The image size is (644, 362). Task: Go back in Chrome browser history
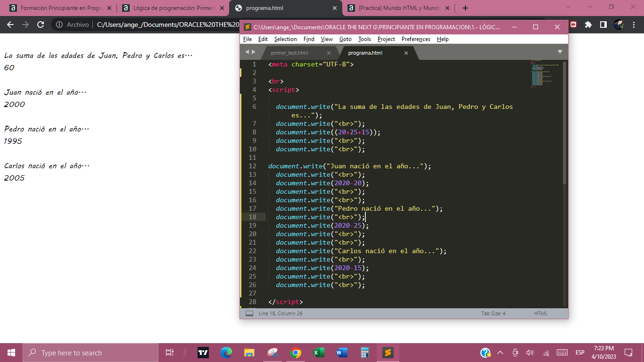(10, 25)
